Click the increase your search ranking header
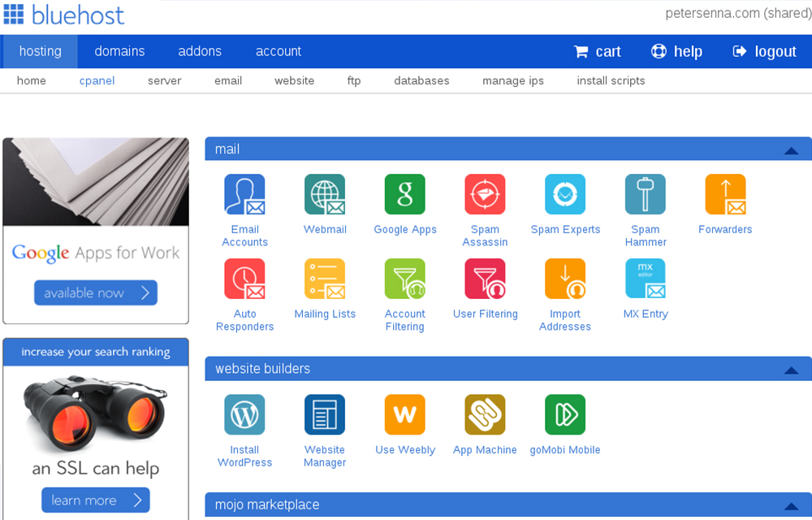The image size is (812, 520). point(96,352)
